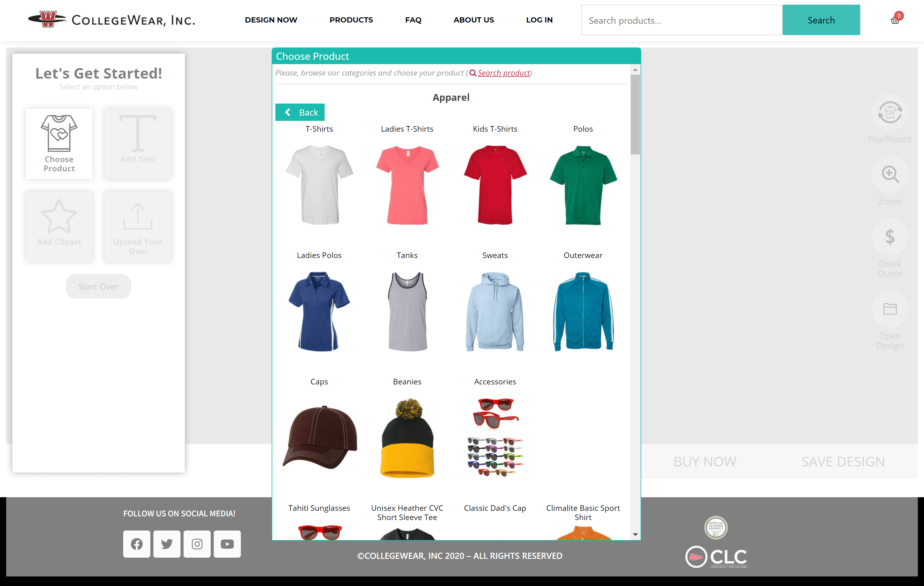Click the teal Search button
This screenshot has width=924, height=586.
[821, 20]
